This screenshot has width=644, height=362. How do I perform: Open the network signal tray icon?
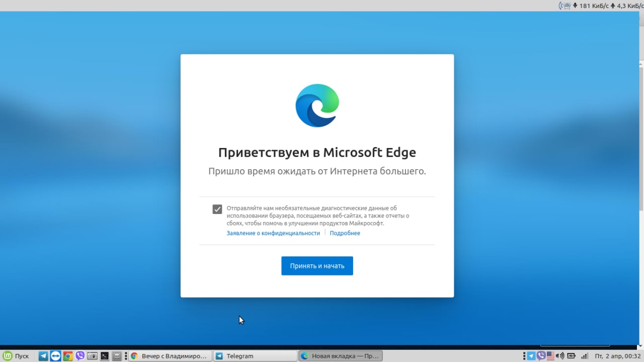tap(585, 356)
